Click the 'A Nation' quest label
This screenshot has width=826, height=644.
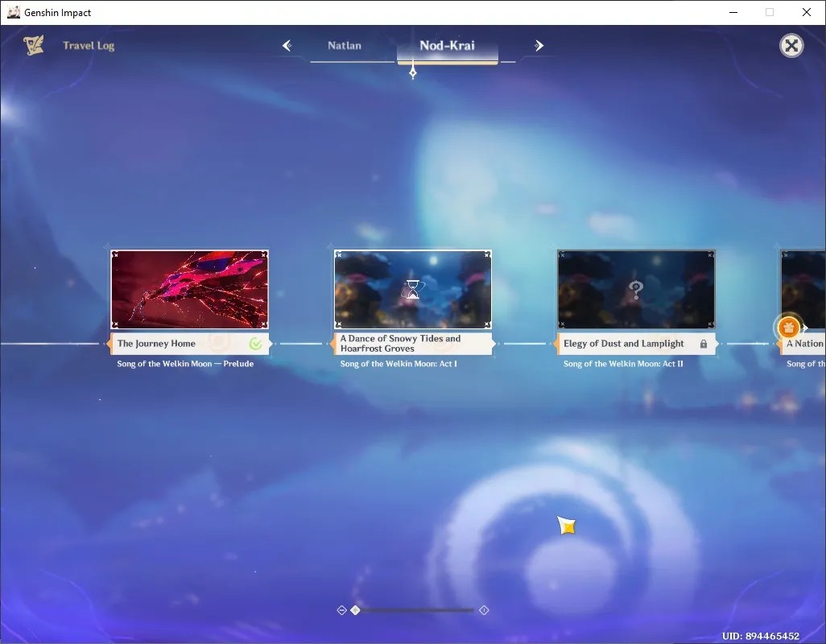tap(802, 344)
